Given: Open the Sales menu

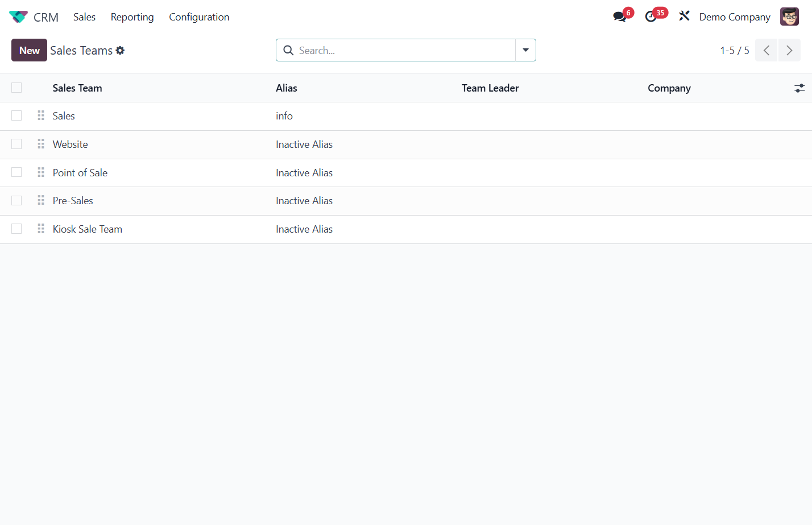Looking at the screenshot, I should click(x=84, y=17).
